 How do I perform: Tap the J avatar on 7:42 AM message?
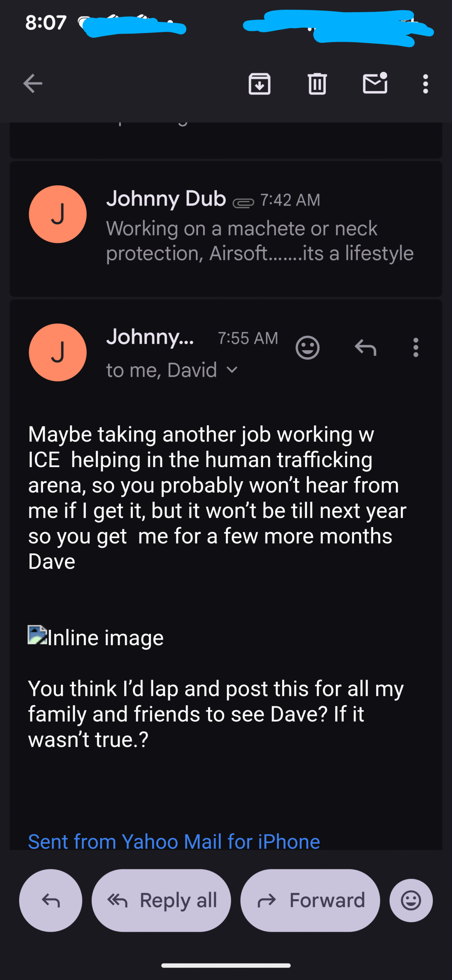(58, 214)
